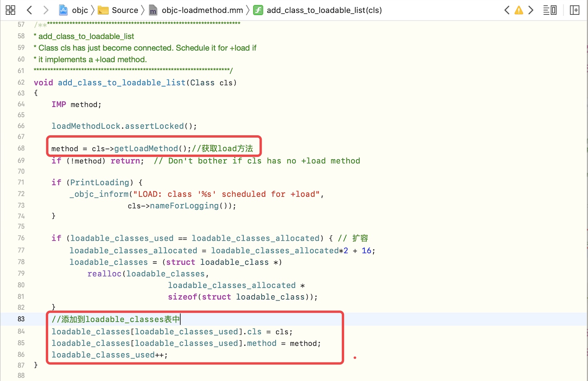Click the 添加到loadable_classes表中 comment

point(116,319)
